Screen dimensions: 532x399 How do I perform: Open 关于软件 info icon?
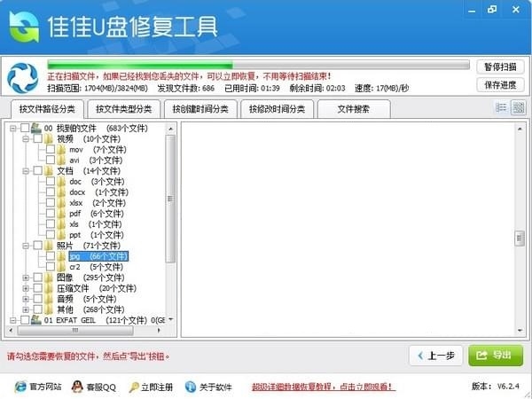[191, 387]
